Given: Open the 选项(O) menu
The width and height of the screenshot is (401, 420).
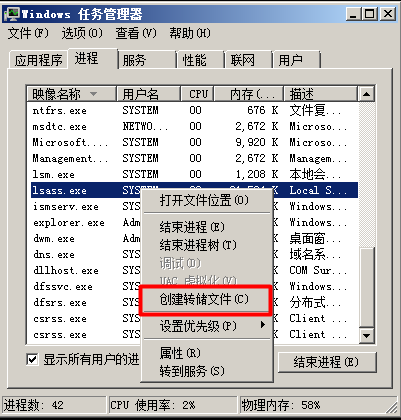Looking at the screenshot, I should (x=82, y=33).
